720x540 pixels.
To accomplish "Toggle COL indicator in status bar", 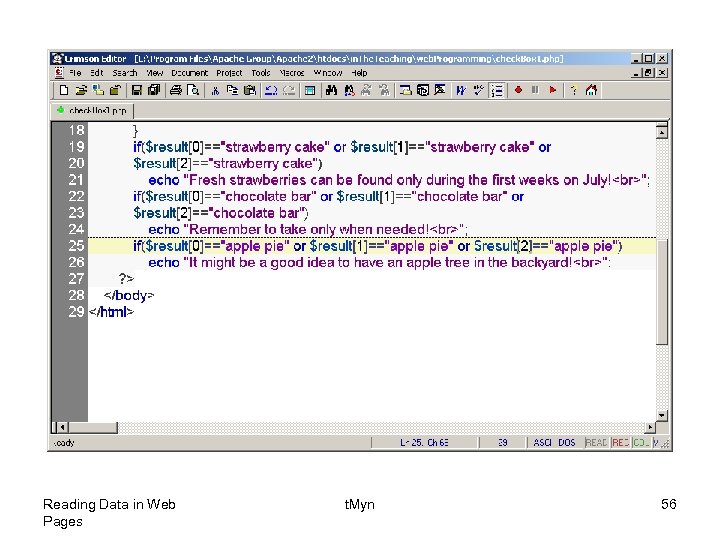I will (x=641, y=443).
